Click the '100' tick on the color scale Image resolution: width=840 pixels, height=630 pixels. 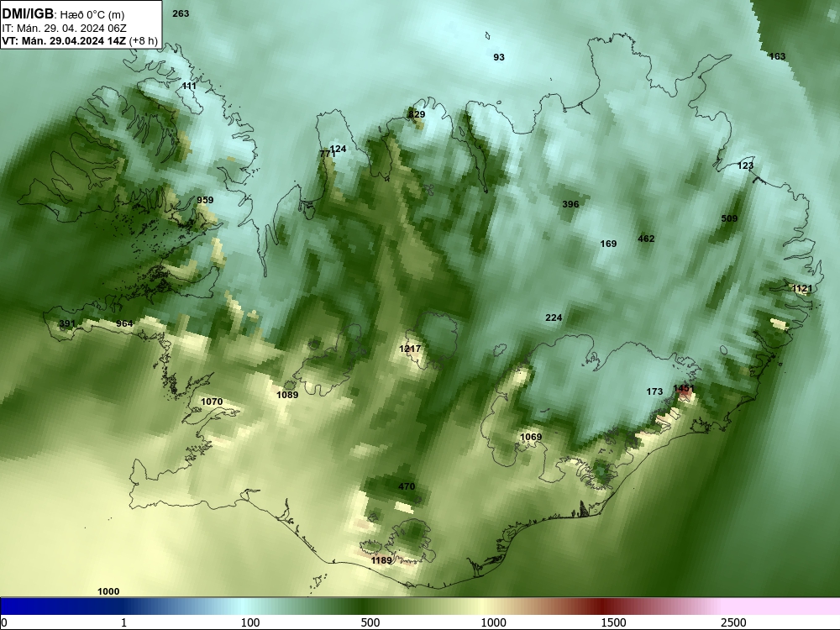click(x=250, y=622)
